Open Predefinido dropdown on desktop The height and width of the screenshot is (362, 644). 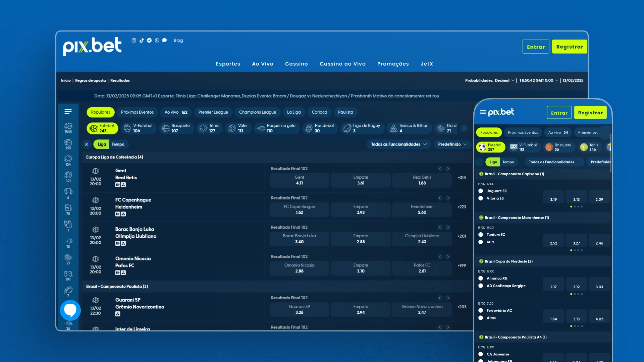click(452, 144)
